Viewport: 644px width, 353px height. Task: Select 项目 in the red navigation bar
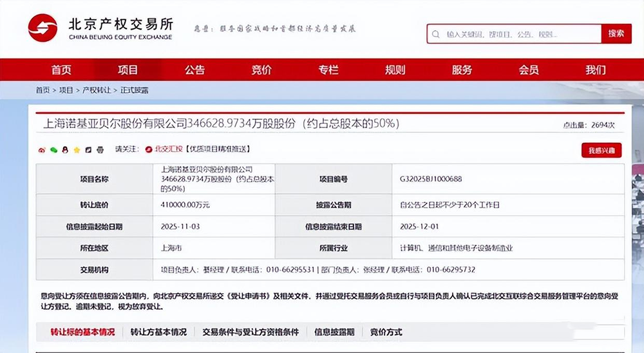point(128,70)
